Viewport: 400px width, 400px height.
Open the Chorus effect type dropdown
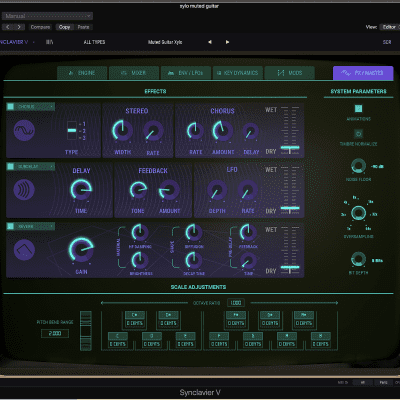35,106
